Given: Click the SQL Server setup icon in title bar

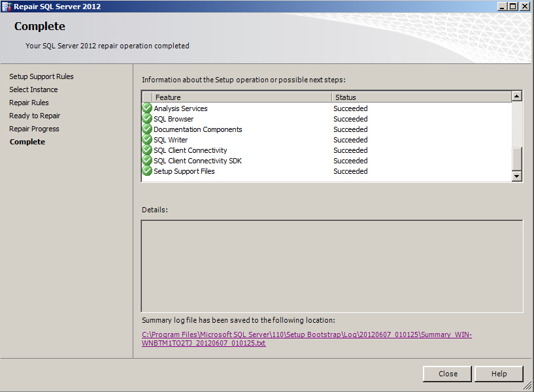Looking at the screenshot, I should point(7,7).
